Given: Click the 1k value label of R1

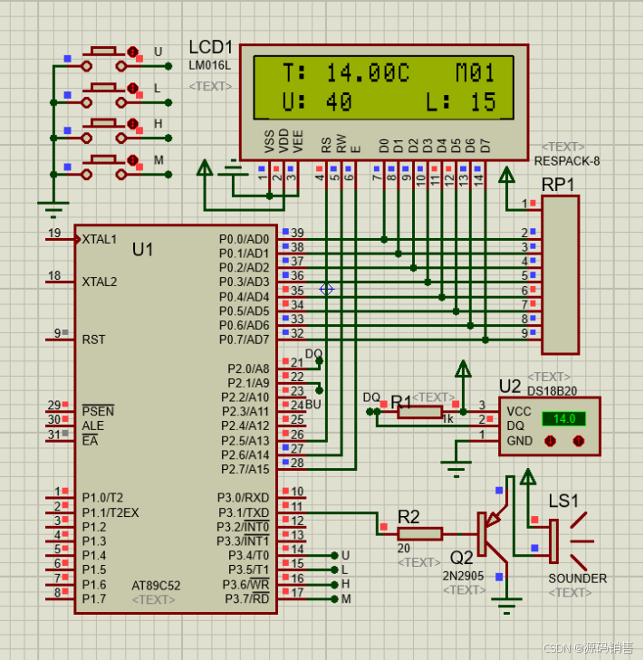Looking at the screenshot, I should 447,419.
